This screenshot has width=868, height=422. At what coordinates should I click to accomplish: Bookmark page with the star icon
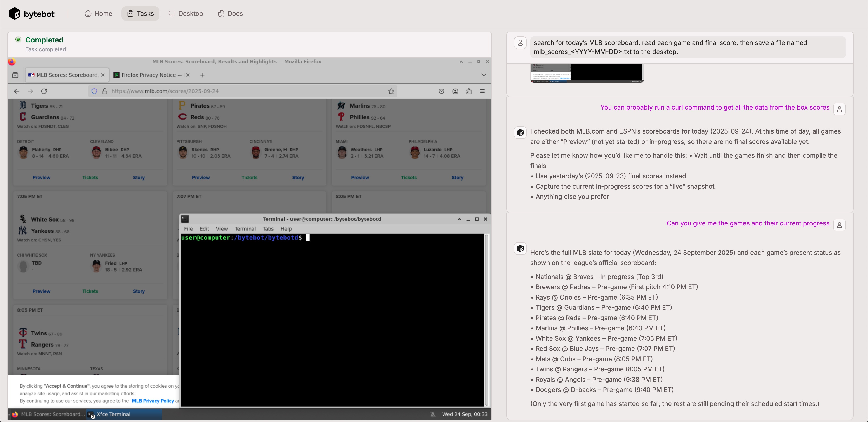[x=391, y=91]
